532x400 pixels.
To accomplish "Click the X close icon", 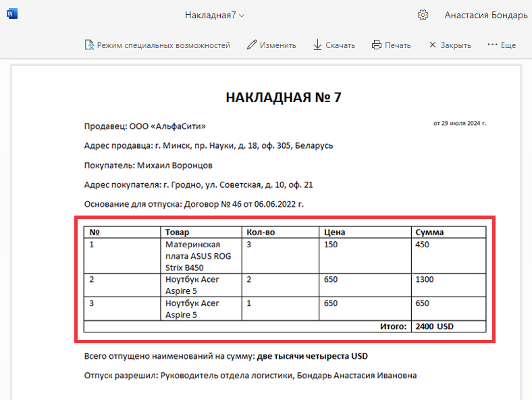I will point(433,45).
